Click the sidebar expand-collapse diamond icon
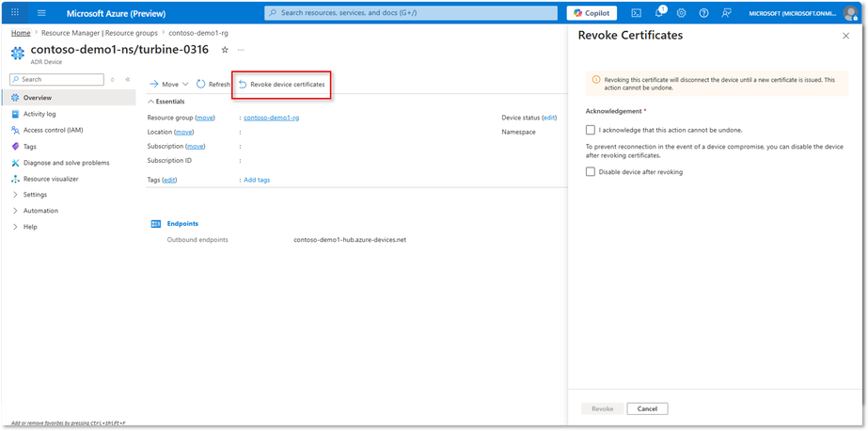 (x=112, y=79)
